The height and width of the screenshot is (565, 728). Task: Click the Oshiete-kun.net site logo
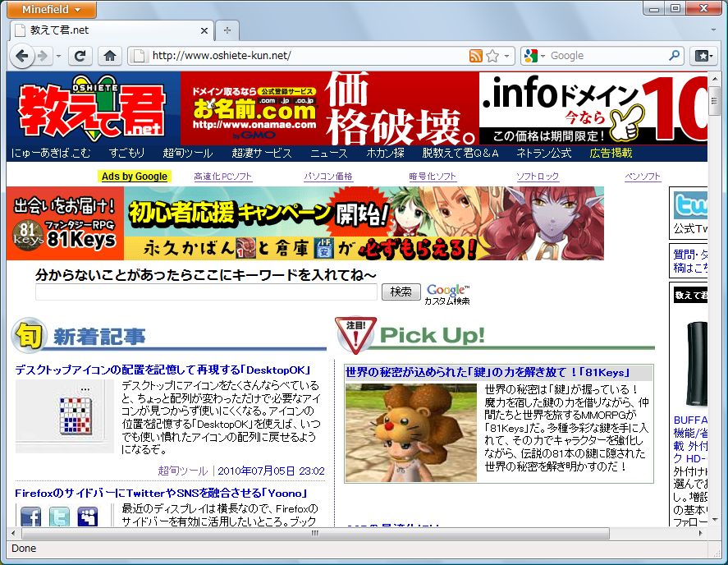click(92, 108)
